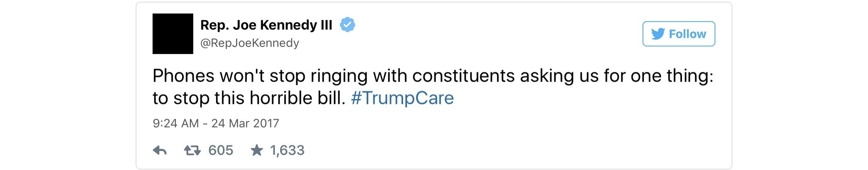
Task: Click the phrase "to stop this horrible bill."
Action: [249, 98]
